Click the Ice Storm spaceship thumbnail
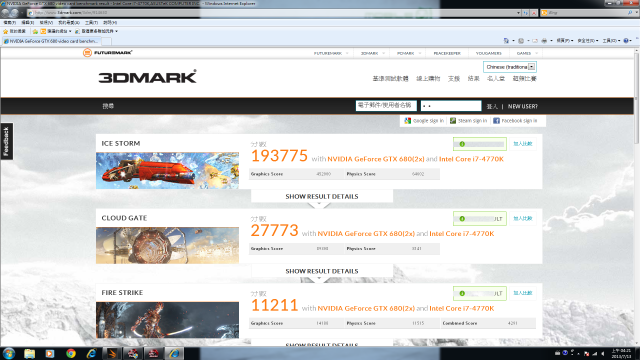This screenshot has width=640, height=360. click(167, 171)
